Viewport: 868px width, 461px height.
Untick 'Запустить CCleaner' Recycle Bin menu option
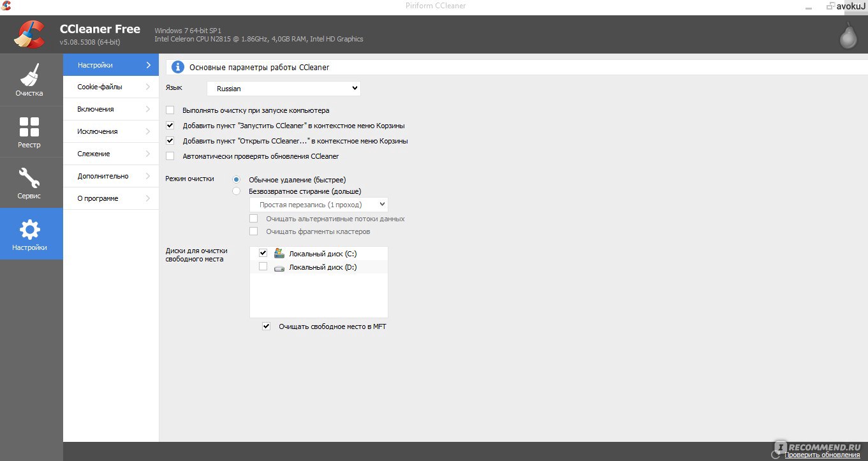pos(170,126)
